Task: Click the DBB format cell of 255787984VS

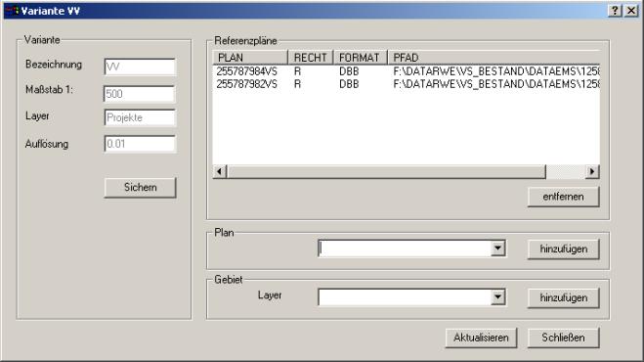Action: tap(349, 71)
